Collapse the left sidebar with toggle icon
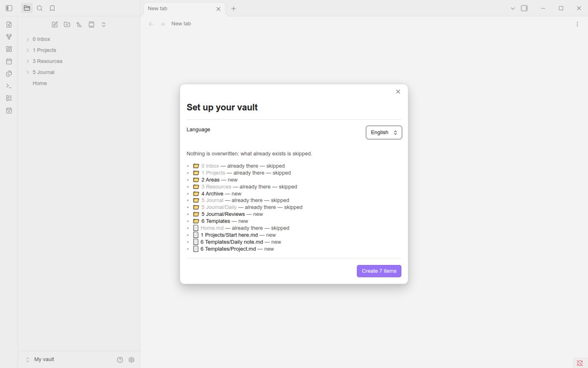 [x=9, y=8]
